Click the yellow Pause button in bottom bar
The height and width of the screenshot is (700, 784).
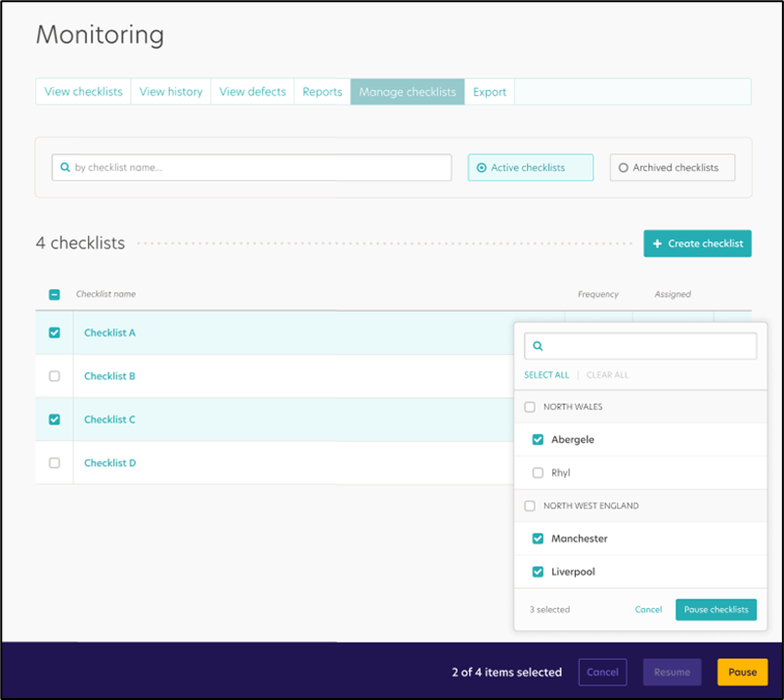[742, 672]
